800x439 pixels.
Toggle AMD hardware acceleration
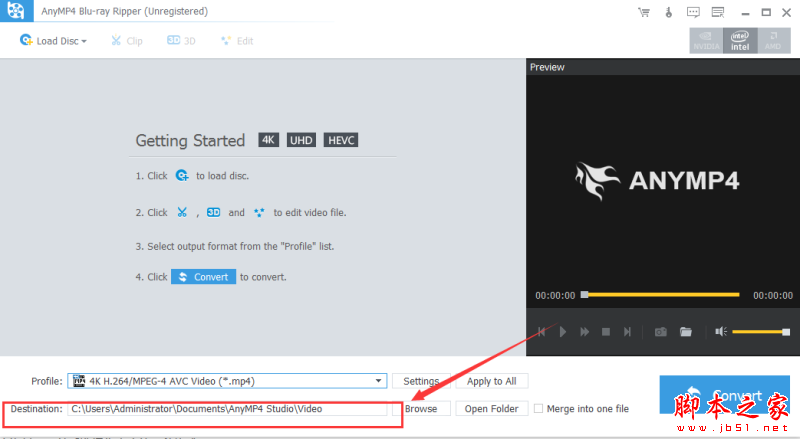click(773, 41)
